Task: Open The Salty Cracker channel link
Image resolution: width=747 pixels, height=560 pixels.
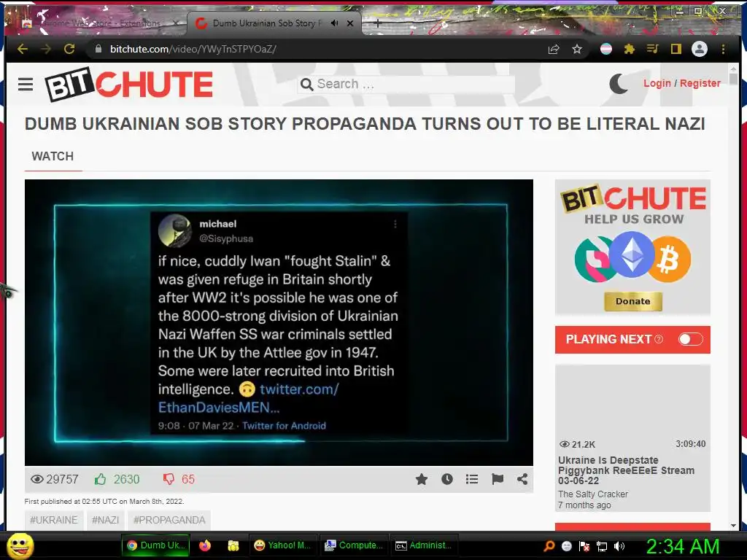Action: [x=592, y=494]
